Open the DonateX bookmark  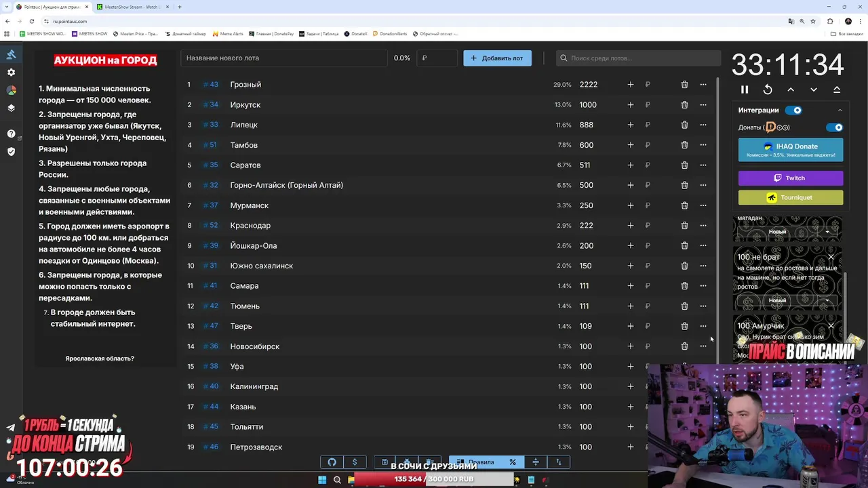click(x=355, y=33)
